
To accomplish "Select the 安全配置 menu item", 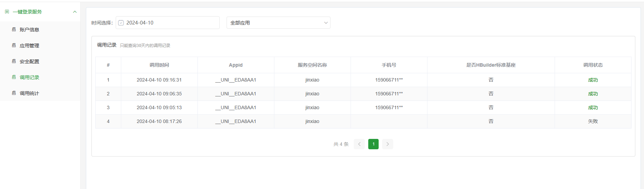I will click(x=29, y=62).
